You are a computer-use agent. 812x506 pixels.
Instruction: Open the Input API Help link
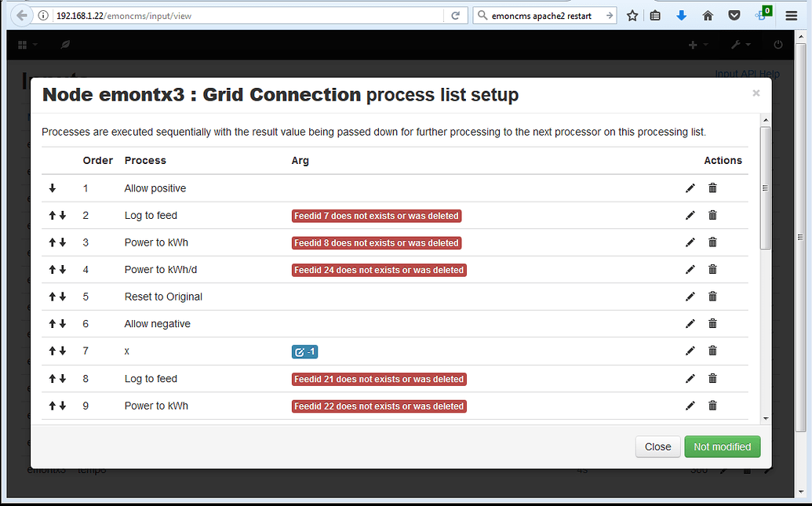pos(746,73)
